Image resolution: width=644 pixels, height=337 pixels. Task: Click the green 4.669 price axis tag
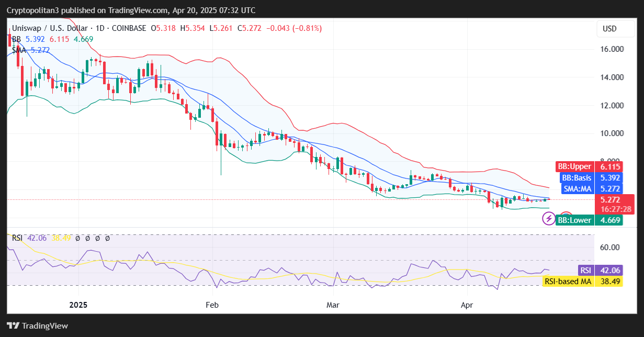(x=610, y=220)
